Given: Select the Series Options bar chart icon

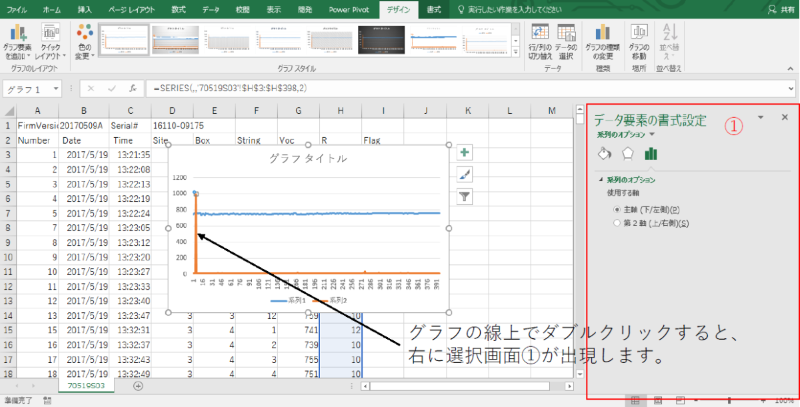Looking at the screenshot, I should click(x=652, y=153).
